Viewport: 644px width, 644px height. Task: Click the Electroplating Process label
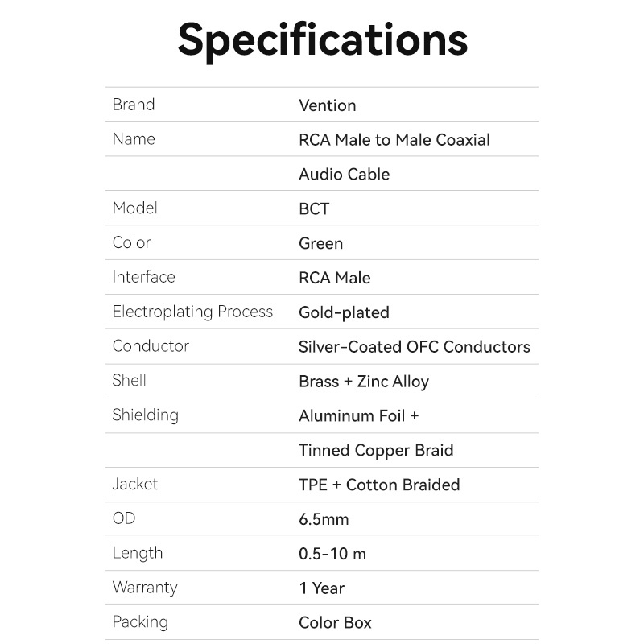pos(192,312)
